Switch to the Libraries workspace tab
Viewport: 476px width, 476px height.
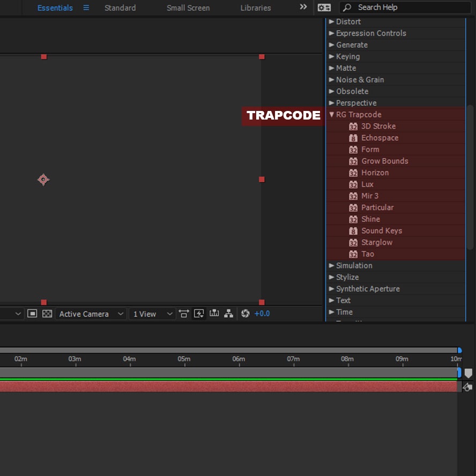256,8
